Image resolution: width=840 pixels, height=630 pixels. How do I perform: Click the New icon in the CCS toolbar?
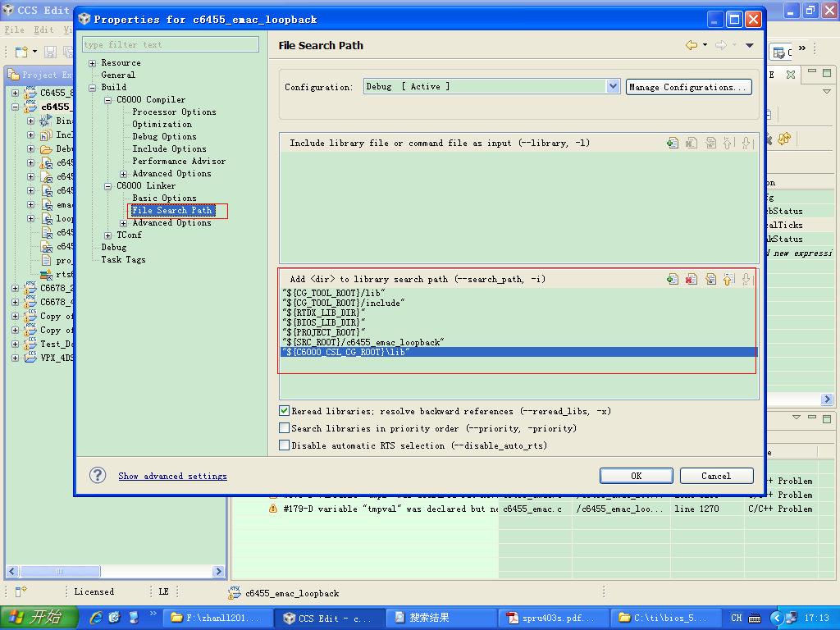coord(21,52)
